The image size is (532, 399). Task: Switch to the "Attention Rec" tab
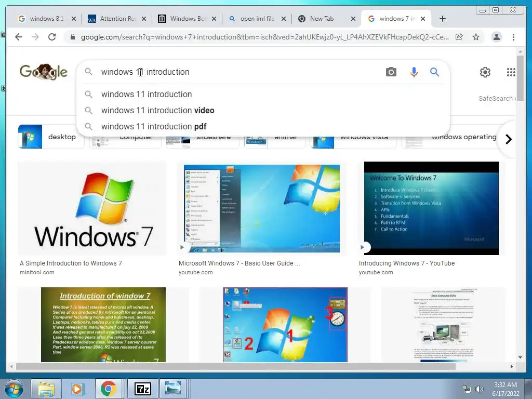coord(117,19)
